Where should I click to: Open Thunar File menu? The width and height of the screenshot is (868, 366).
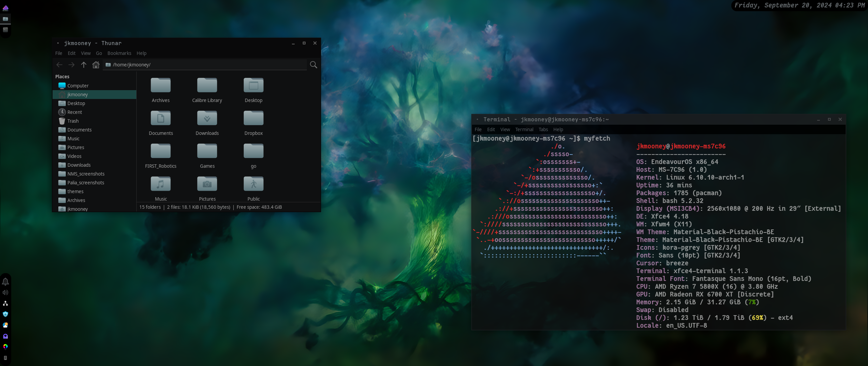59,53
